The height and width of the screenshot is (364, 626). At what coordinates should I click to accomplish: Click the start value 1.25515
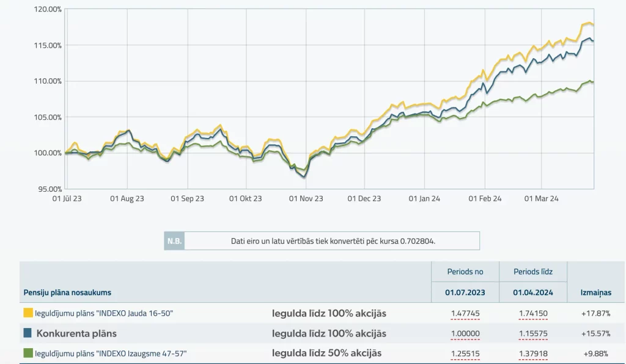click(465, 354)
